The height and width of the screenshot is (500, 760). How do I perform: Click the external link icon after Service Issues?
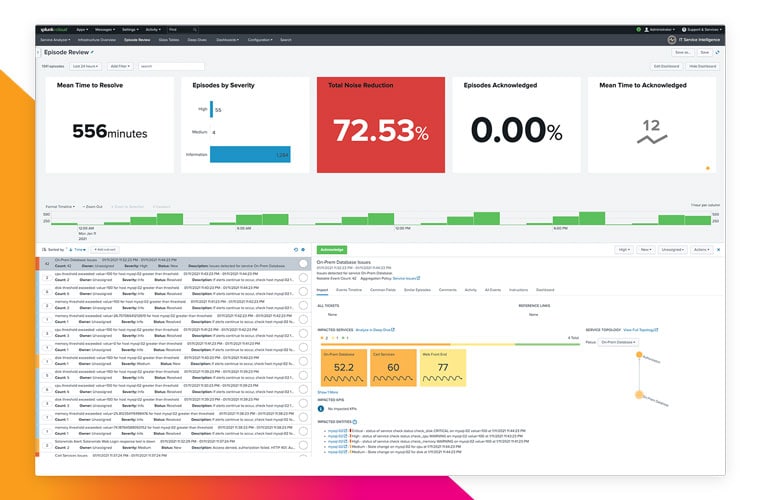click(x=418, y=278)
